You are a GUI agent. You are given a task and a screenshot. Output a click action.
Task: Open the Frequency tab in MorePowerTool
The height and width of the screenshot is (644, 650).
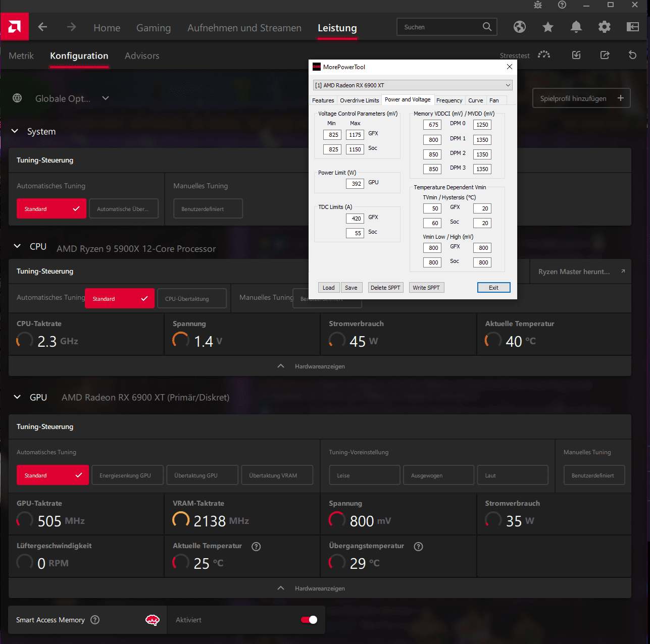pyautogui.click(x=449, y=100)
